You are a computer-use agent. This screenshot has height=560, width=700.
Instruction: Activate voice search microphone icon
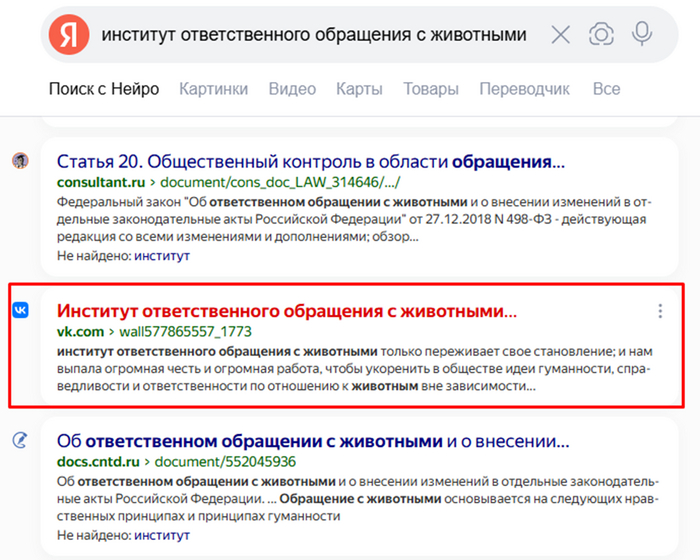click(x=642, y=34)
